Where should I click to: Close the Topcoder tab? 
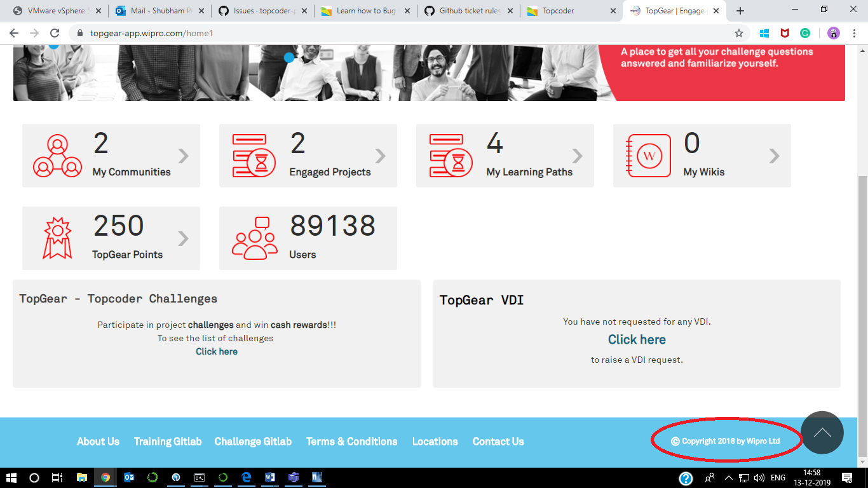[x=613, y=11]
